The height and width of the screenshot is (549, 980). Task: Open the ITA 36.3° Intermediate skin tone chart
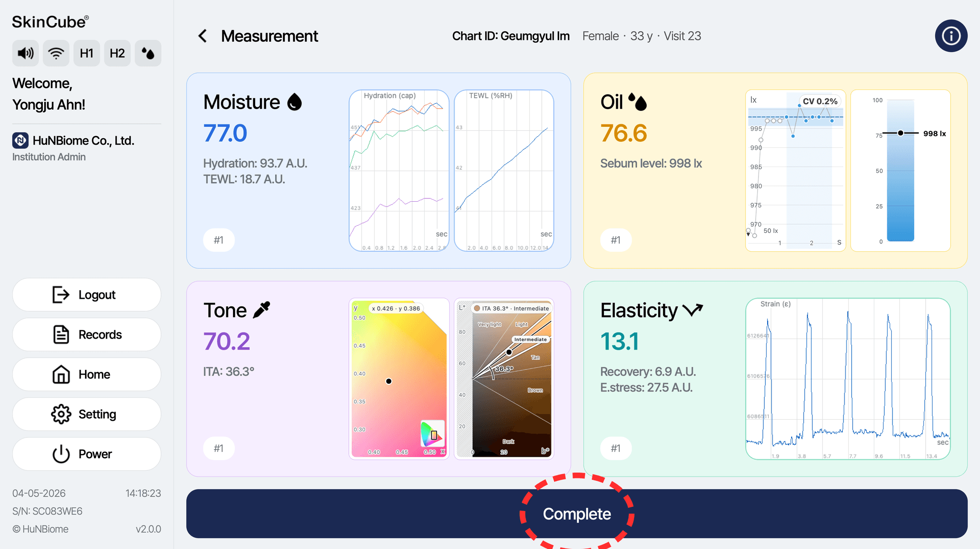(504, 379)
